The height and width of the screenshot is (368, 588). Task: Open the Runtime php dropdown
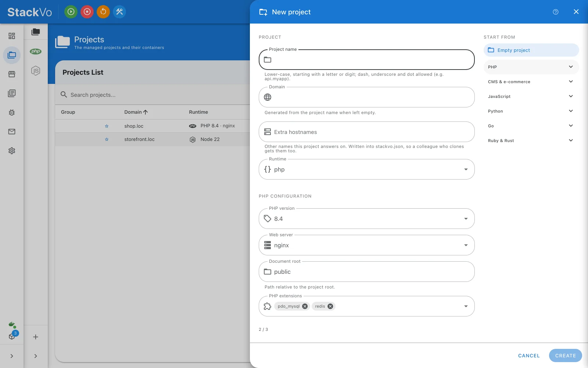point(367,169)
